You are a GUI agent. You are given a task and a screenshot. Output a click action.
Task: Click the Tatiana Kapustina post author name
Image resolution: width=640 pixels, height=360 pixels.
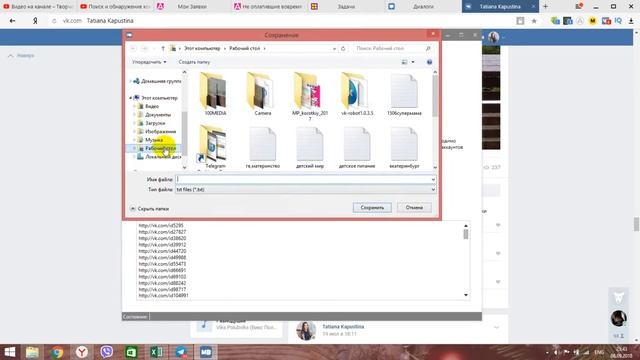pos(343,327)
